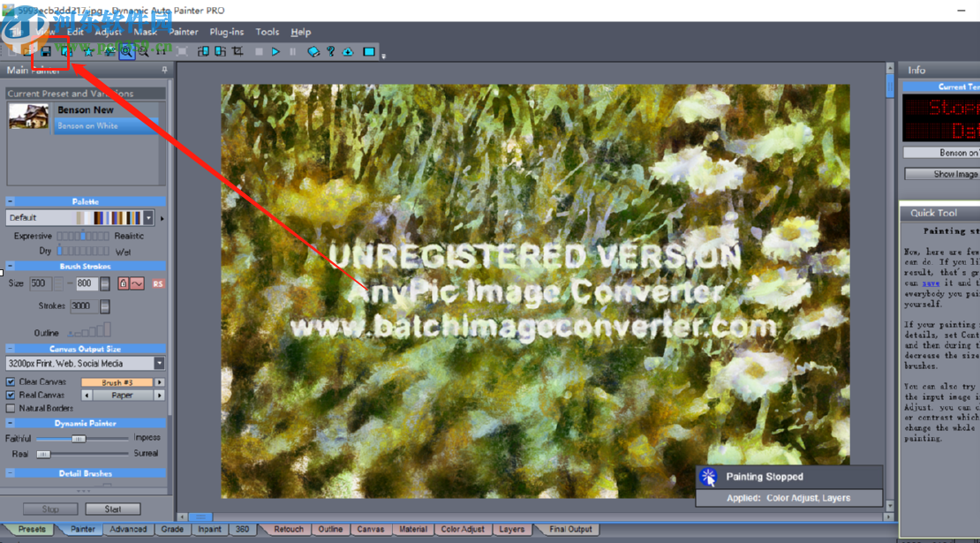Click the Start button
Viewport: 980px width, 543px height.
point(113,509)
